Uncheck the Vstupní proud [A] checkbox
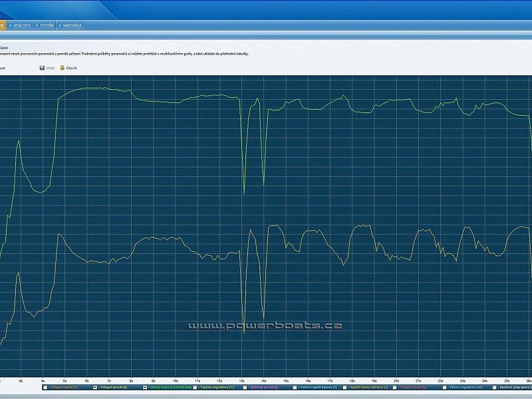 click(95, 387)
